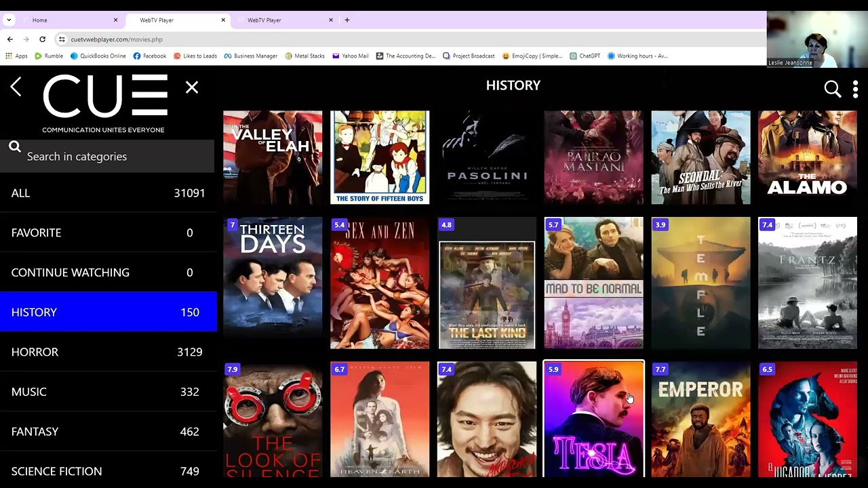Viewport: 868px width, 488px height.
Task: Open the QuickBooks Online bookmark
Action: point(98,56)
